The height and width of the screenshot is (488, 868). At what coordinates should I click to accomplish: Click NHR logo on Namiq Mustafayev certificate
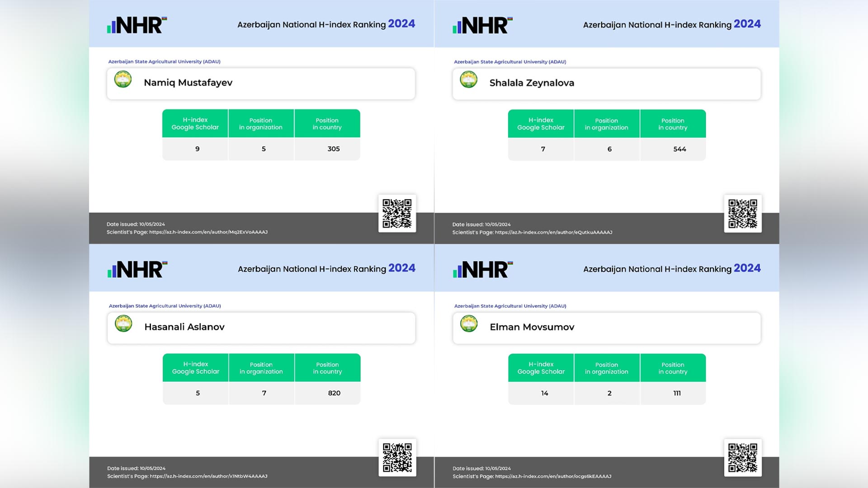137,25
